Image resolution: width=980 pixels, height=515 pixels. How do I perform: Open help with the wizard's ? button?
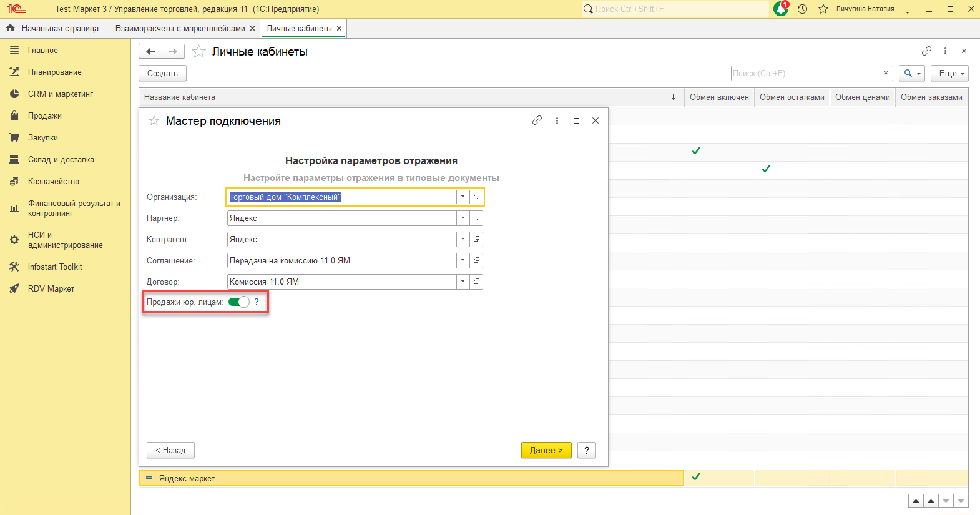point(587,450)
